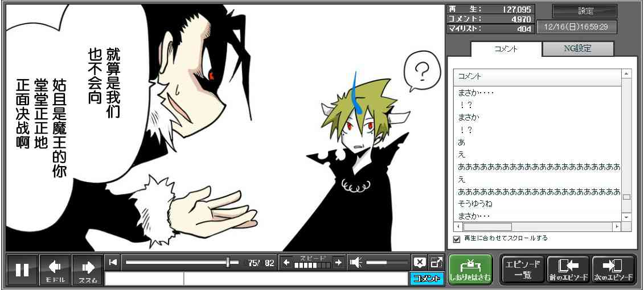Click the しおりをはさむ bookmark button

tap(470, 270)
